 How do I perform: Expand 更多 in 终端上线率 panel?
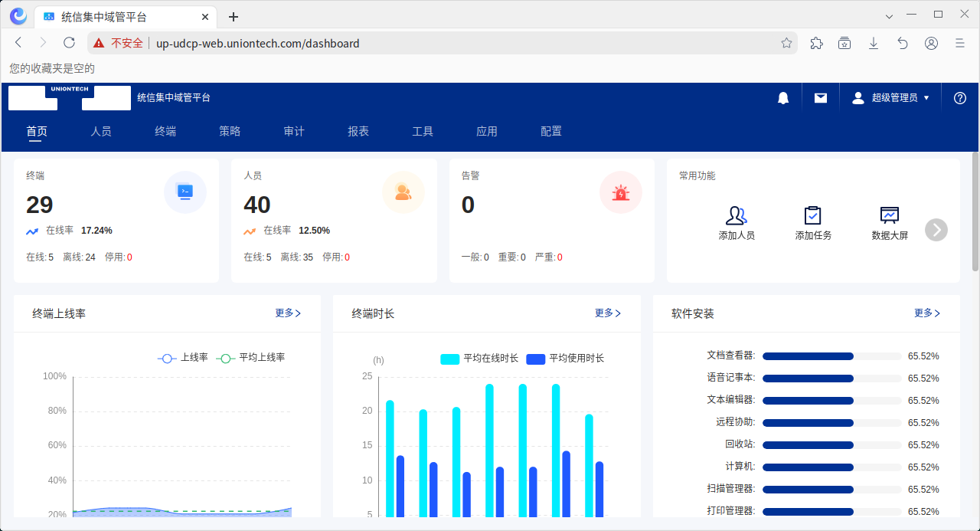[x=288, y=313]
